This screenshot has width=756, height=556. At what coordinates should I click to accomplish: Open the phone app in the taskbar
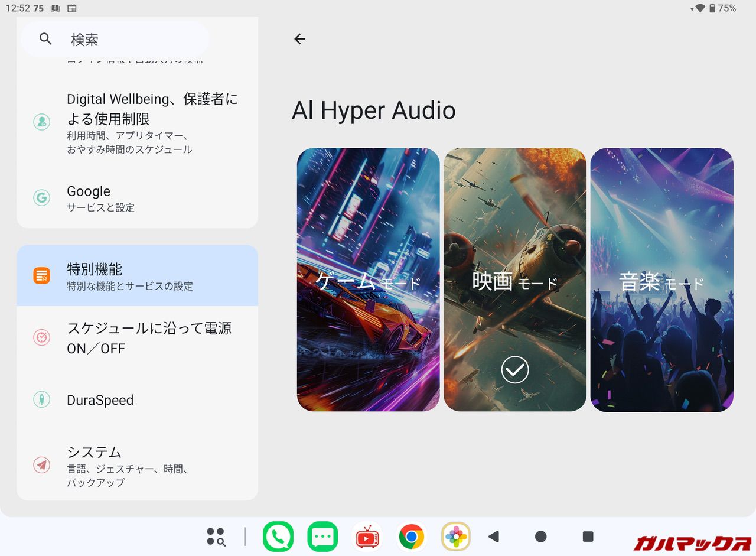pos(278,537)
